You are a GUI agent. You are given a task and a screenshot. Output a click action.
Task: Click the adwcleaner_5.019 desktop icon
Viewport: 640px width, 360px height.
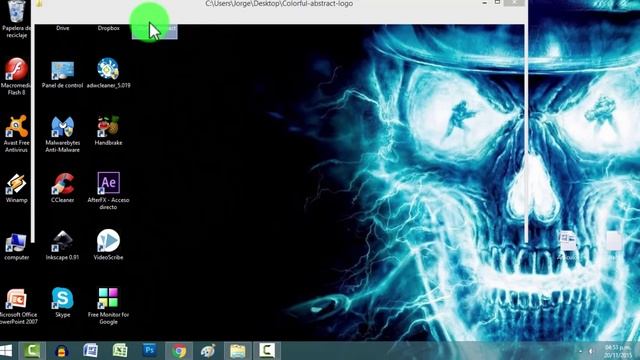click(x=108, y=73)
